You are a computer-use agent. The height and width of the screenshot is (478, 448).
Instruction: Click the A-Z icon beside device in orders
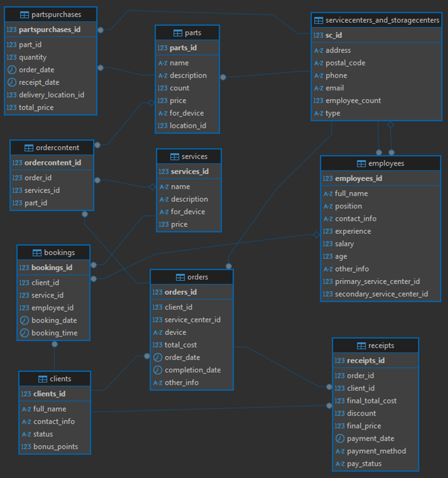158,332
